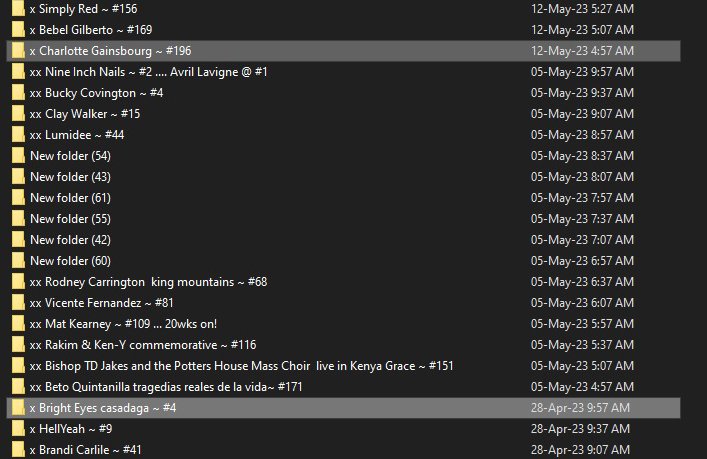Click the folder icon beside Rakim & Ken-Y
Screen dimensions: 707x459
18,345
